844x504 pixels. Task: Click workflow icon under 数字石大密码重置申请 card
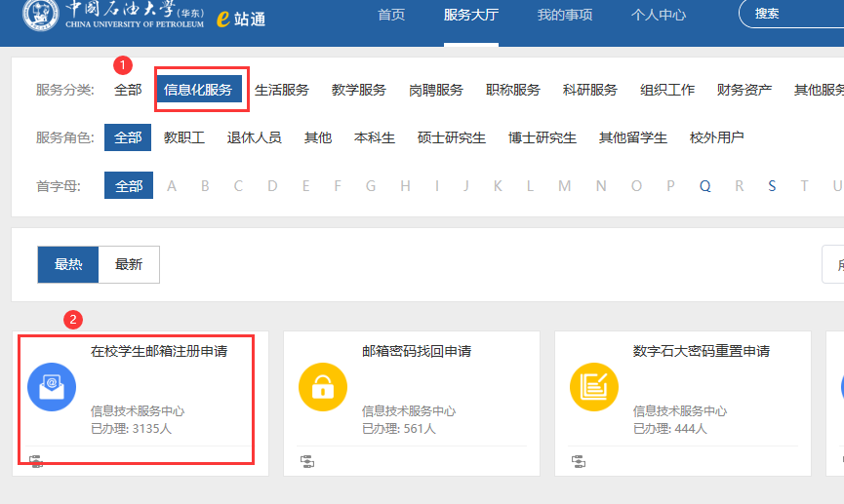578,461
